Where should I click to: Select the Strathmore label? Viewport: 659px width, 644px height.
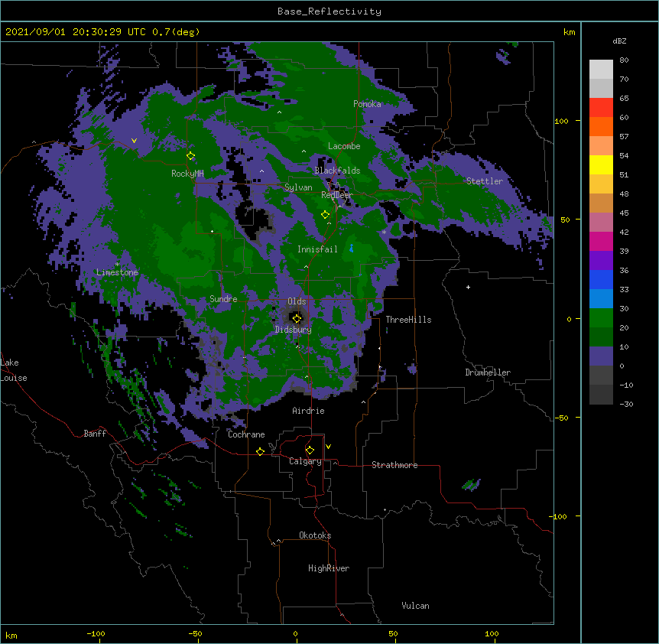click(x=394, y=465)
